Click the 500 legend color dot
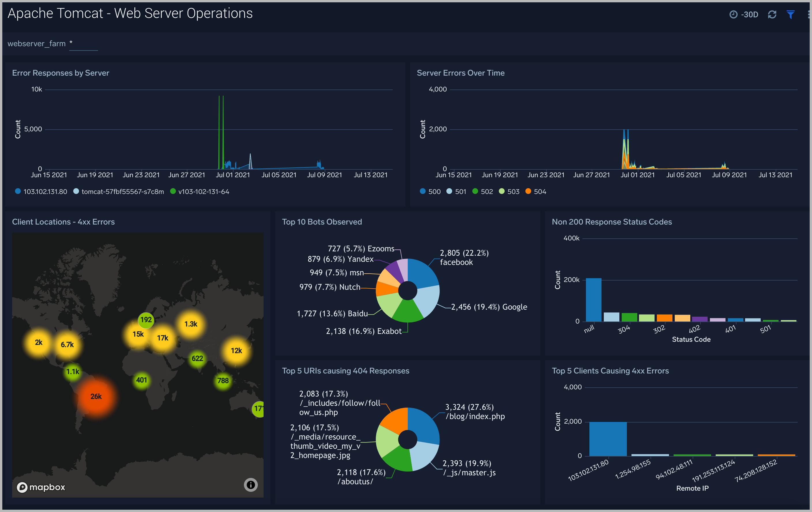The width and height of the screenshot is (812, 512). click(422, 191)
